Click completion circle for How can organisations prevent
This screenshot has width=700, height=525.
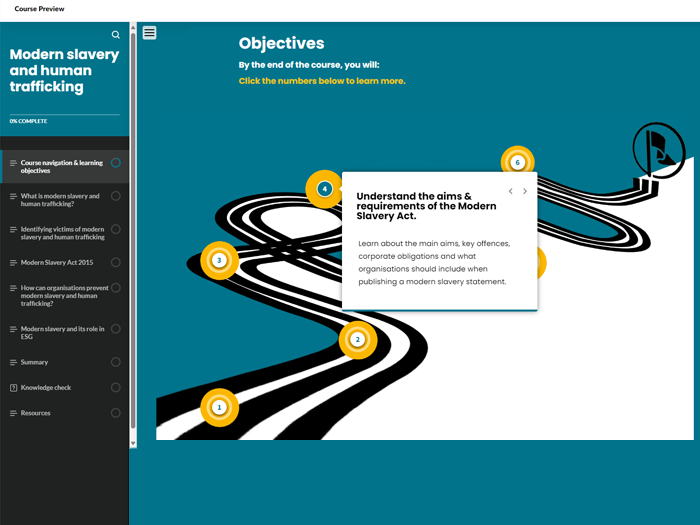coord(116,288)
